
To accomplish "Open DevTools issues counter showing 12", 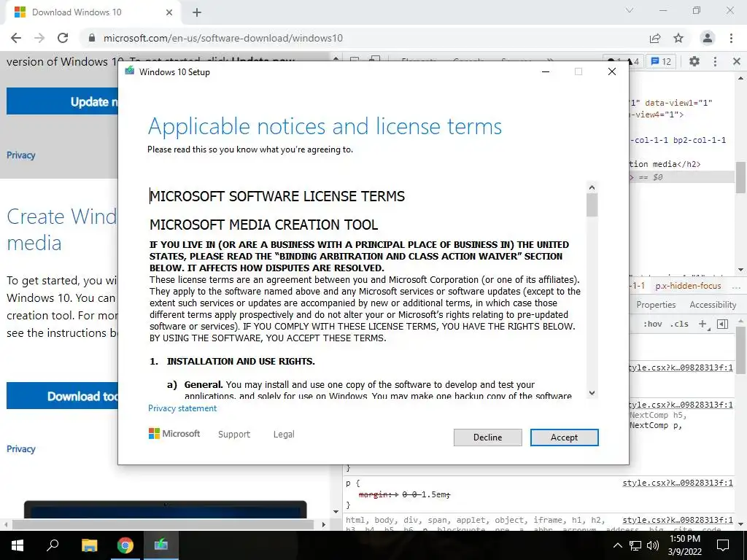I will (x=661, y=61).
